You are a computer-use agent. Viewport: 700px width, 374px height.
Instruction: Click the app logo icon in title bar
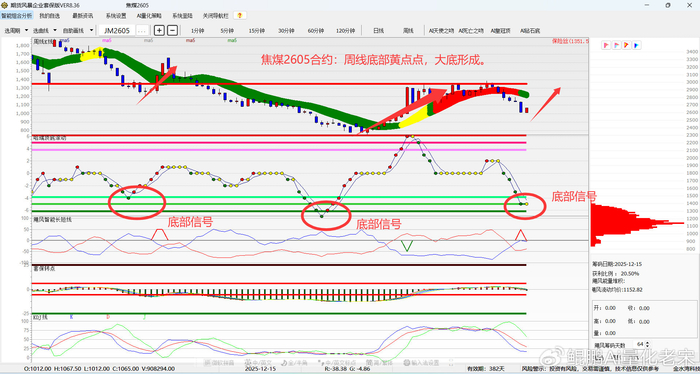coord(5,5)
